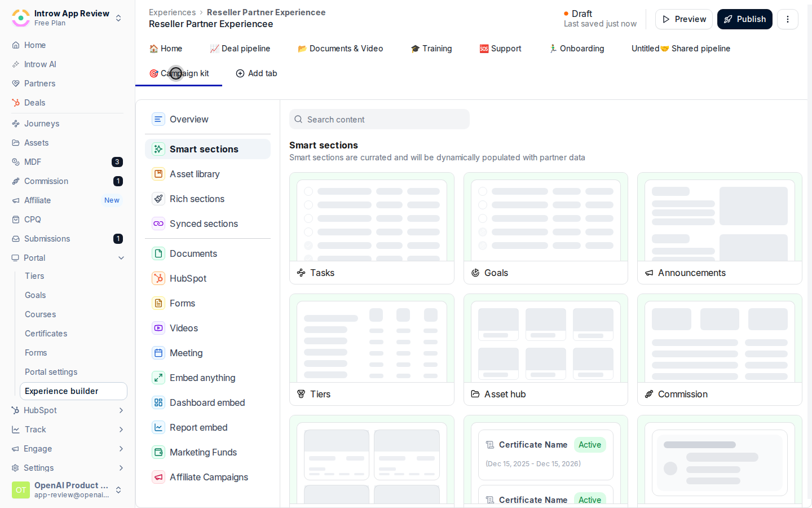Select the Tiers smart section card
This screenshot has height=508, width=812.
tap(372, 349)
